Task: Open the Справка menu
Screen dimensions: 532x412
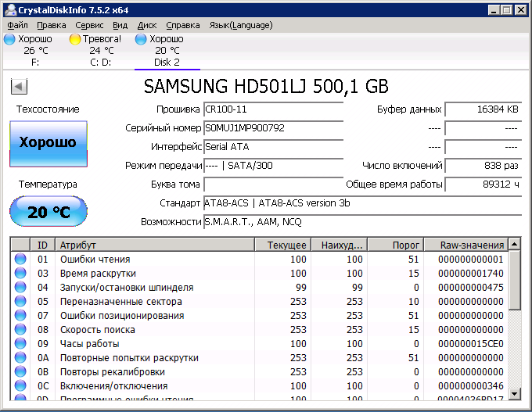Action: coord(183,26)
